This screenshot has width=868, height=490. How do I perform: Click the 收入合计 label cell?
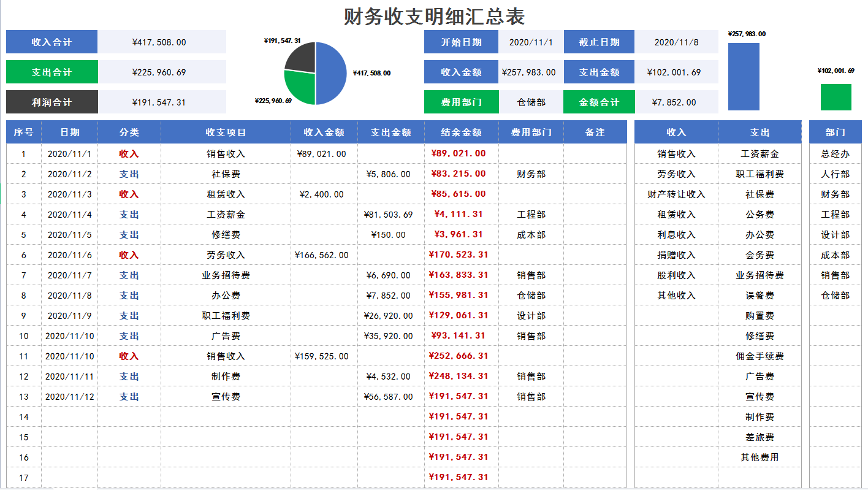pos(51,42)
